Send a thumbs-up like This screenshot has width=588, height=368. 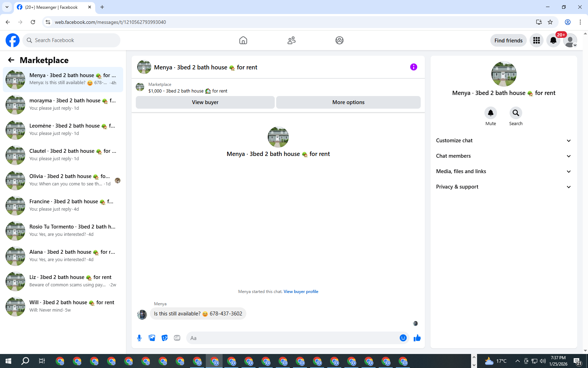tap(417, 338)
